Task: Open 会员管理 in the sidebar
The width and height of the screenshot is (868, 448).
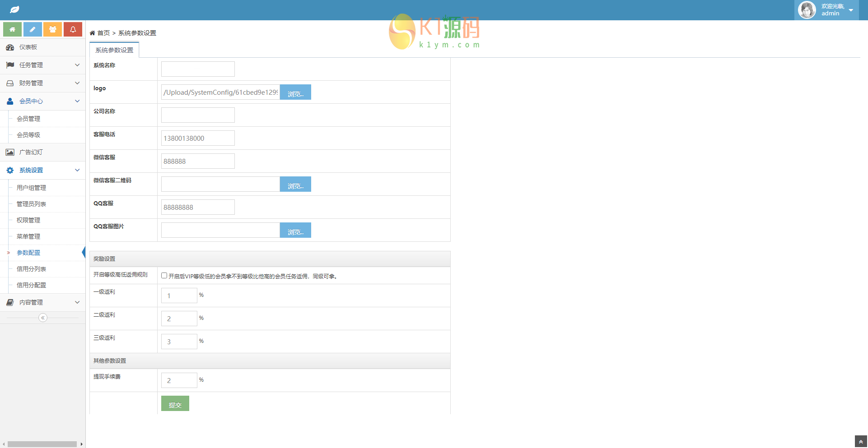Action: click(28, 119)
